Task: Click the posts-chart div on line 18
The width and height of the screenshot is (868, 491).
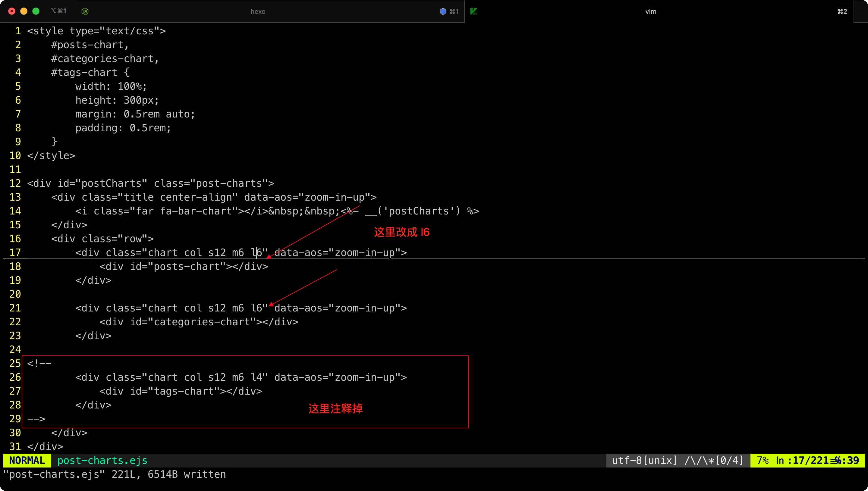Action: click(x=184, y=266)
